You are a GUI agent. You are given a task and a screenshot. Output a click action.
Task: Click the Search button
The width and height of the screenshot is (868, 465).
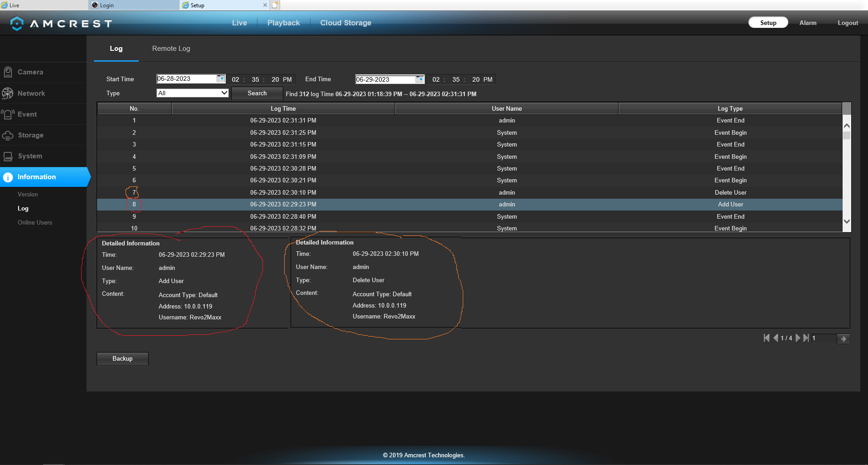click(257, 93)
